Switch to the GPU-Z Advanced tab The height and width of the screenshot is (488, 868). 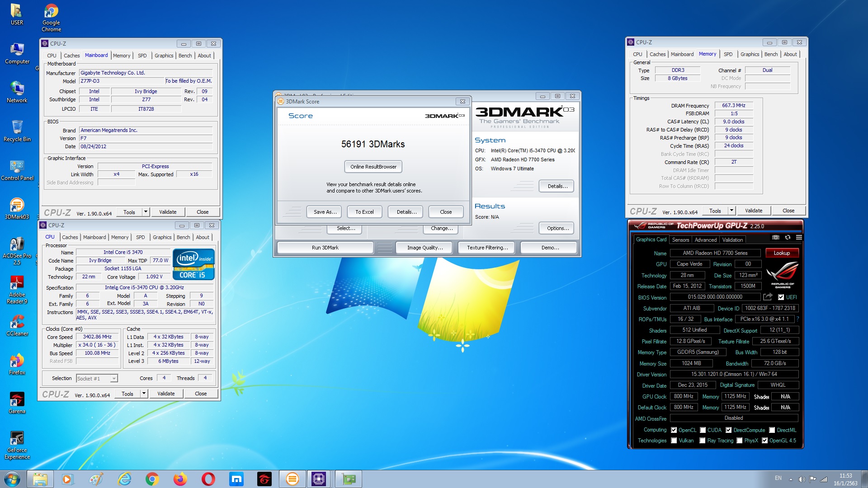tap(705, 240)
